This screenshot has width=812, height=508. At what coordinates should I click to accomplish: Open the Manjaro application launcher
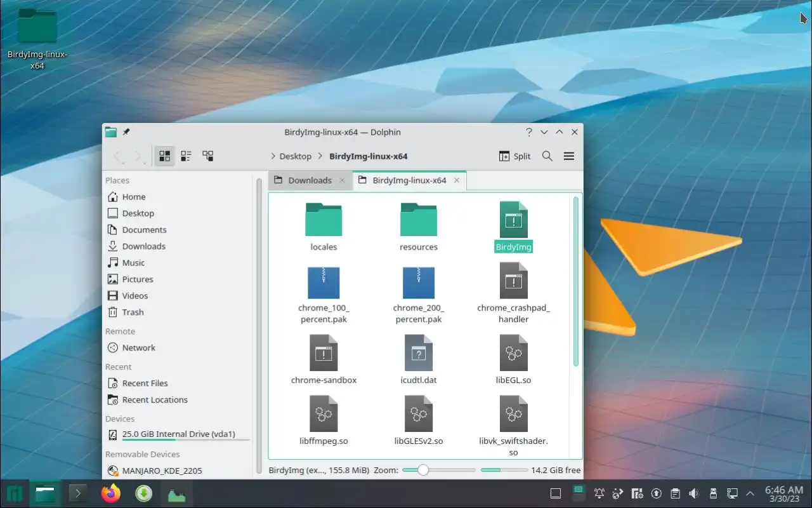[x=15, y=493]
